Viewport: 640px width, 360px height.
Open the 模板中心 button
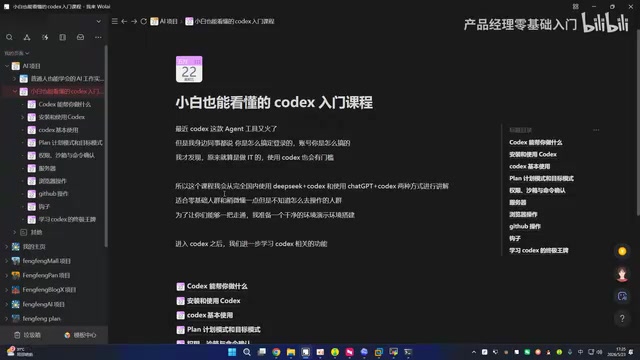tap(80, 335)
